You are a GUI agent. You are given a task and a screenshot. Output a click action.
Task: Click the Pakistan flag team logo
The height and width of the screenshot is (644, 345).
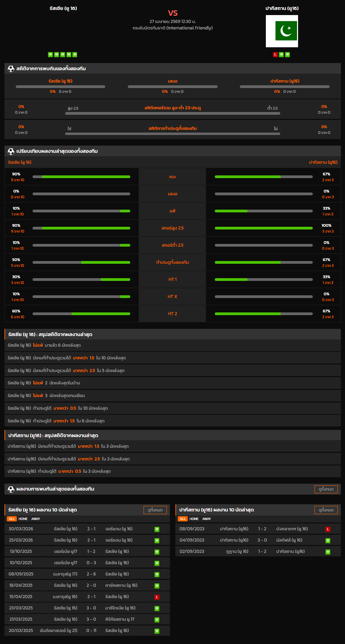pos(282,31)
